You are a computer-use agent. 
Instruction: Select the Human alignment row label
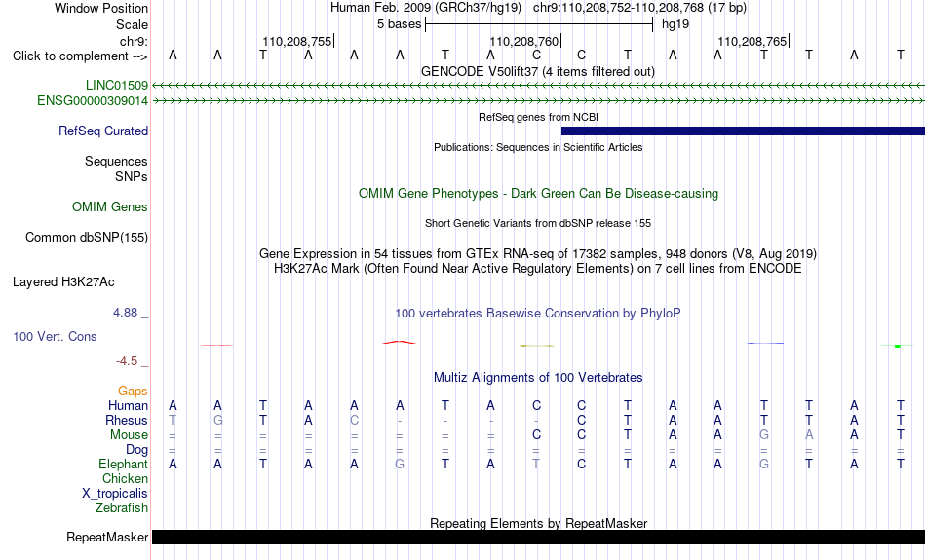pos(128,405)
